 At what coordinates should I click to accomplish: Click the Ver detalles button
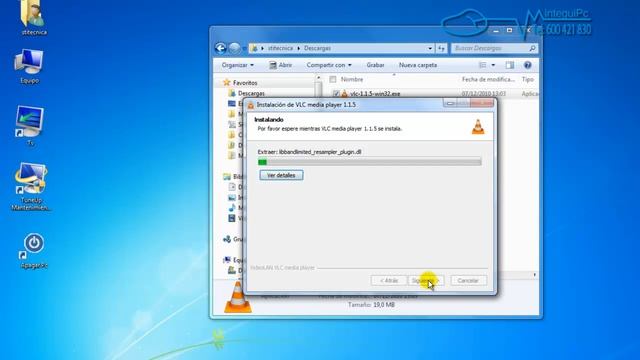(281, 175)
